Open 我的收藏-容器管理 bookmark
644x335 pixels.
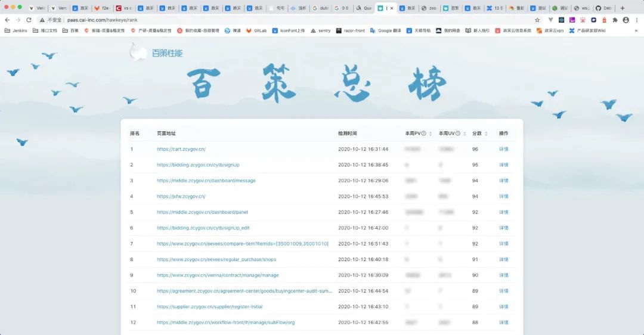tap(198, 30)
